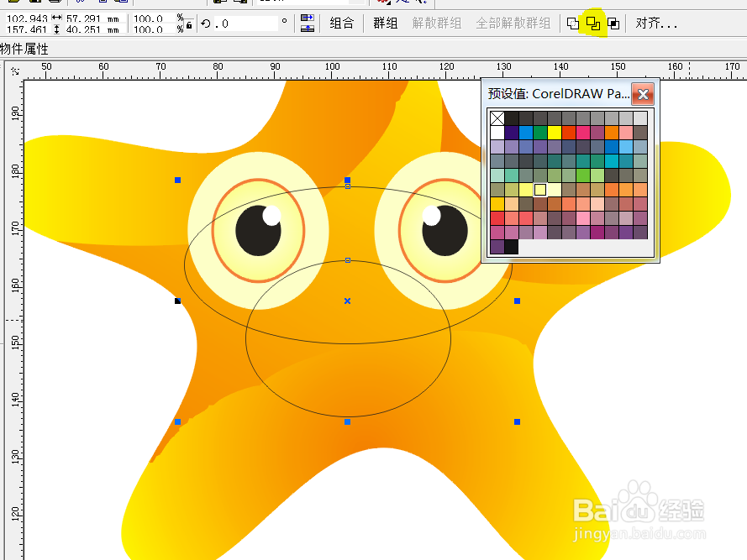Pick the outlined yellow swatch in palette
Screen dimensions: 747x560
(x=540, y=191)
